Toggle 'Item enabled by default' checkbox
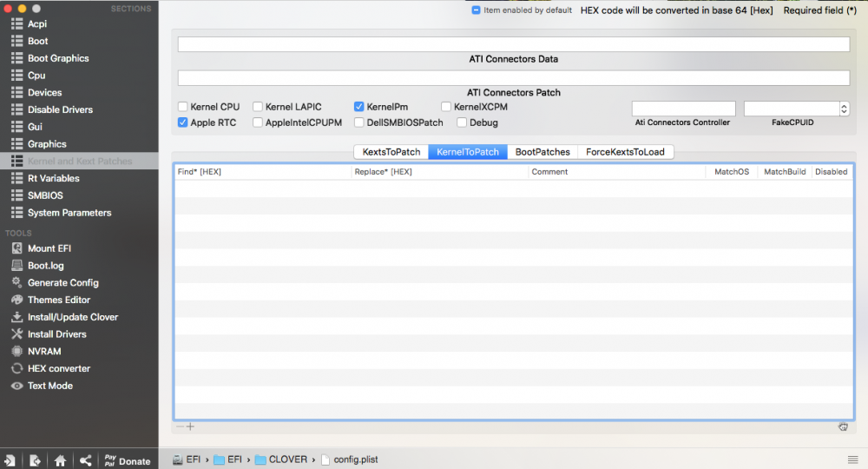The image size is (868, 469). (476, 10)
